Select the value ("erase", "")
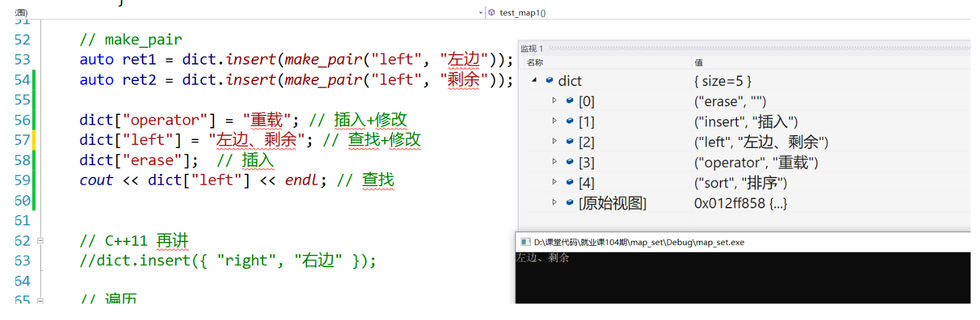 [730, 101]
